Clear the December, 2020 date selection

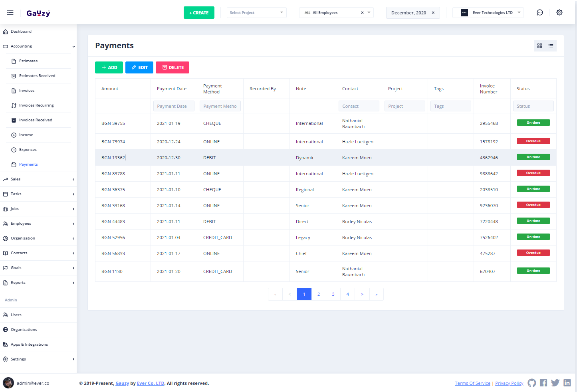coord(433,13)
